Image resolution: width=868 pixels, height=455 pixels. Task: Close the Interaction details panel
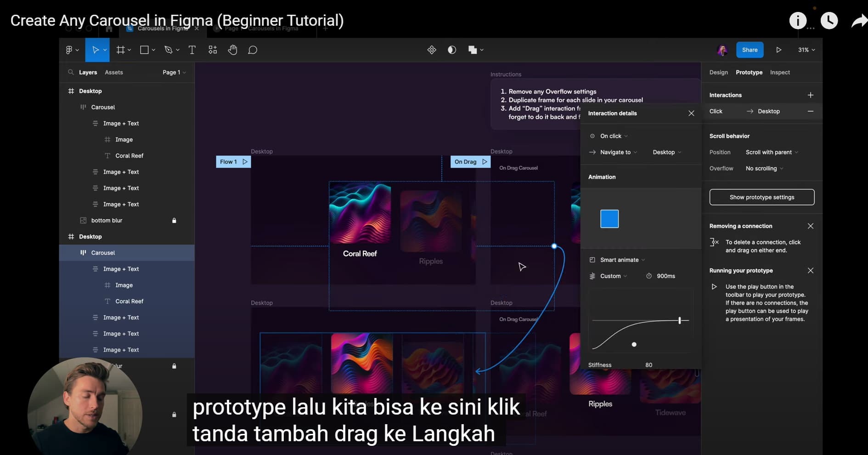[x=691, y=113]
